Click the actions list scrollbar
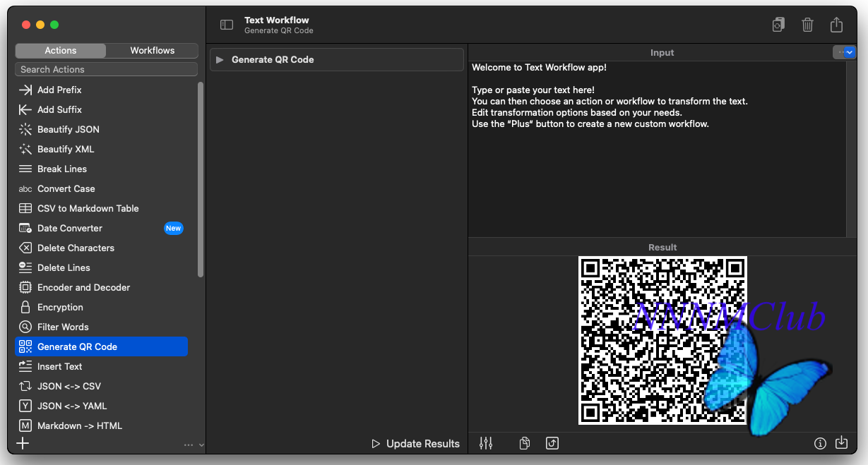This screenshot has height=465, width=868. click(x=201, y=180)
